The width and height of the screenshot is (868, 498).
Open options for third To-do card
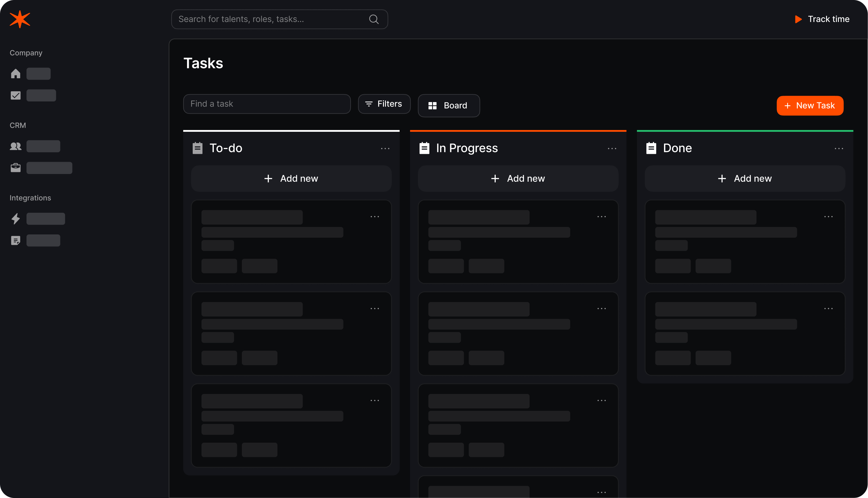point(375,400)
